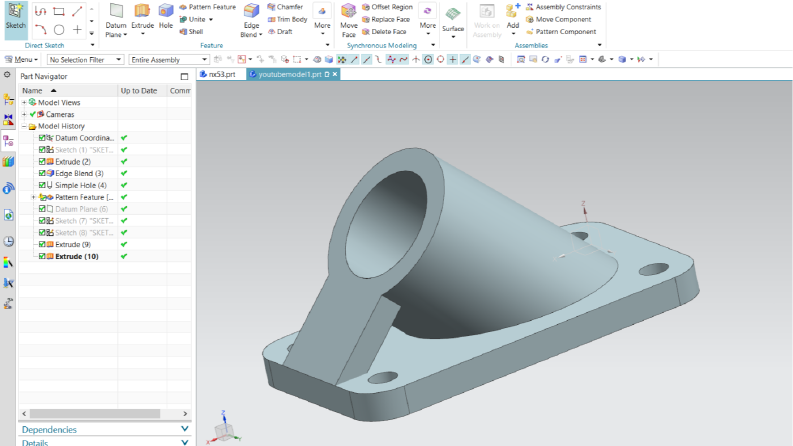
Task: Close the youtubemodel1.prt tab
Action: click(335, 74)
